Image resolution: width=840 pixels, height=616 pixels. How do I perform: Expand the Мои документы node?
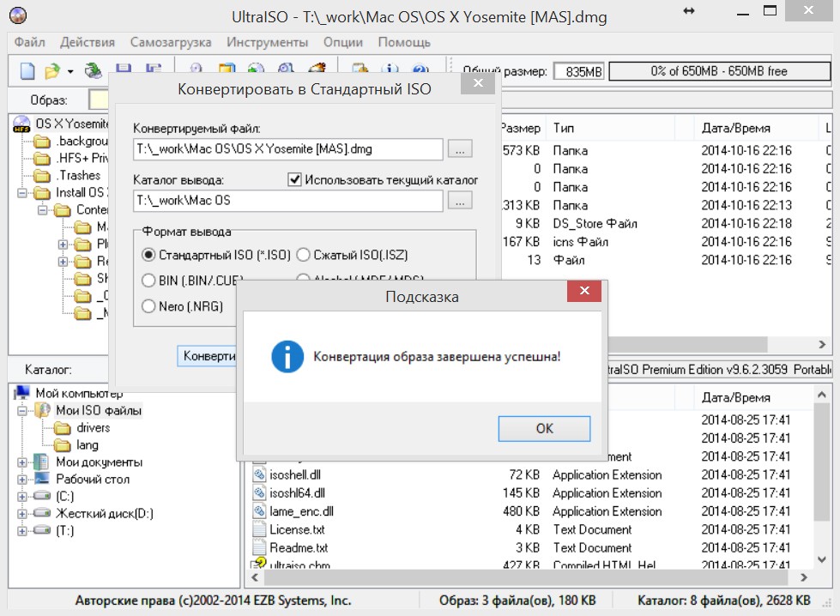22,462
